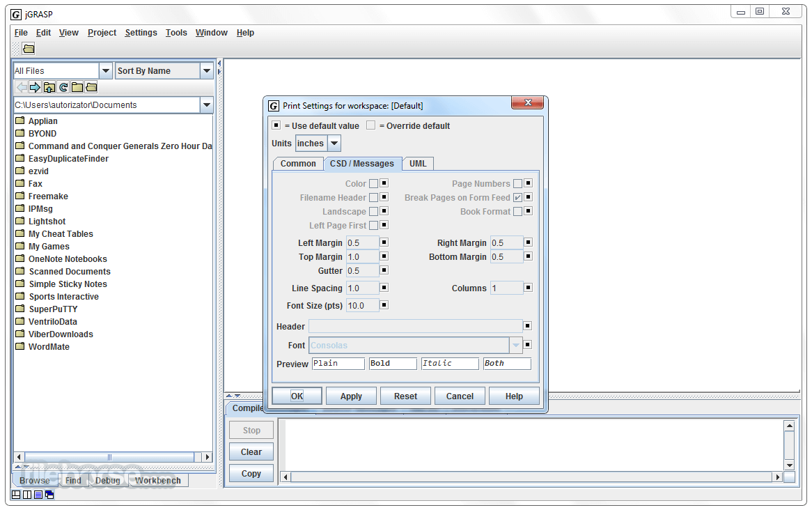Viewport: 812px width, 510px height.
Task: Click the right scroll arrow of the file list
Action: [207, 457]
